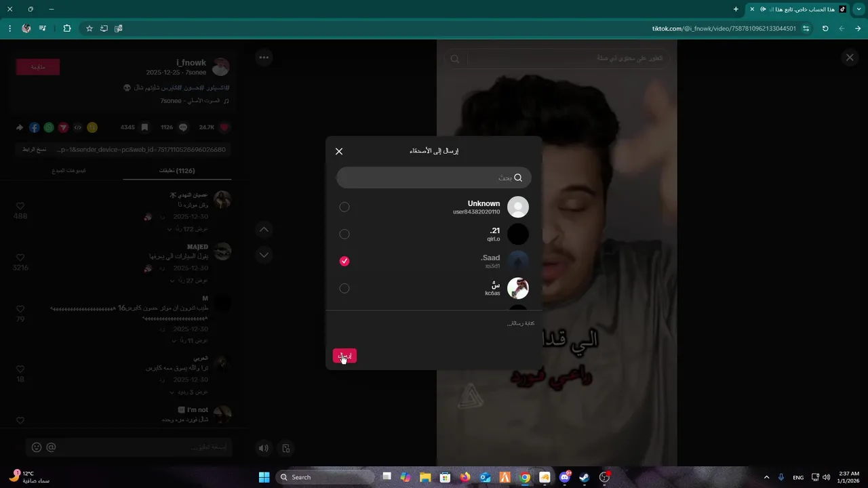This screenshot has width=868, height=488.
Task: Share to WhatsApp
Action: pos(49,127)
